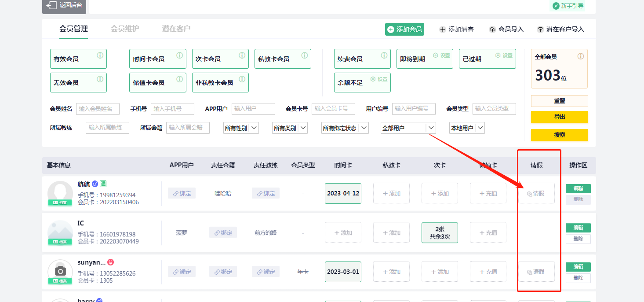The width and height of the screenshot is (644, 302).
Task: Click the green 添加会员 button
Action: (x=404, y=29)
